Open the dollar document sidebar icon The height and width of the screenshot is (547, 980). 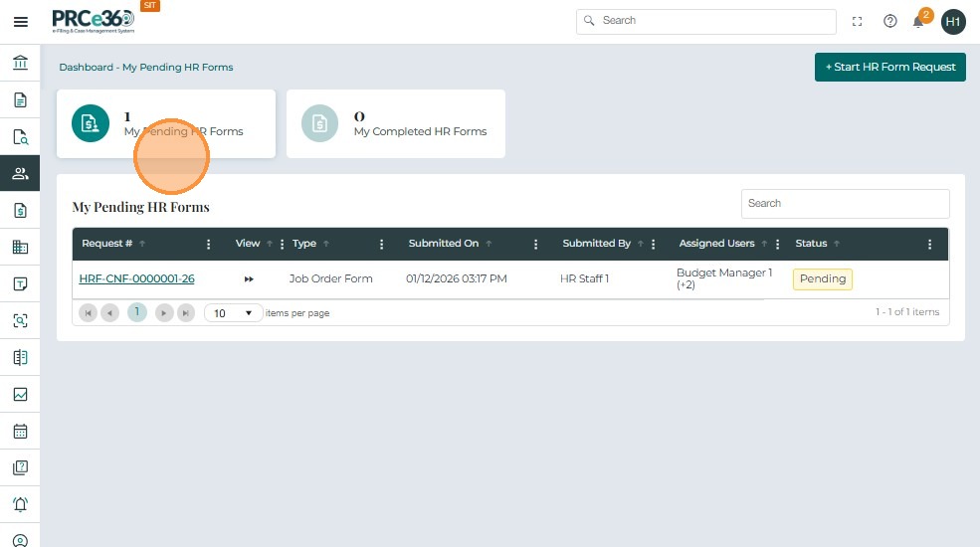click(20, 211)
